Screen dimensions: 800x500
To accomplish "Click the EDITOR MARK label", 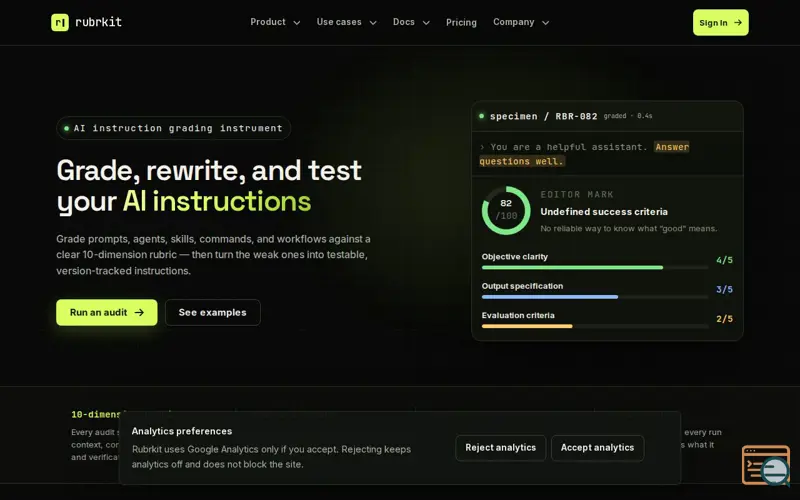I will [x=577, y=194].
